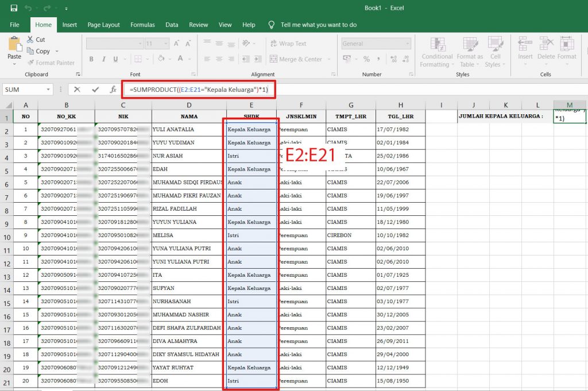This screenshot has height=391, width=588.
Task: Switch to the Formulas tab
Action: [x=142, y=25]
